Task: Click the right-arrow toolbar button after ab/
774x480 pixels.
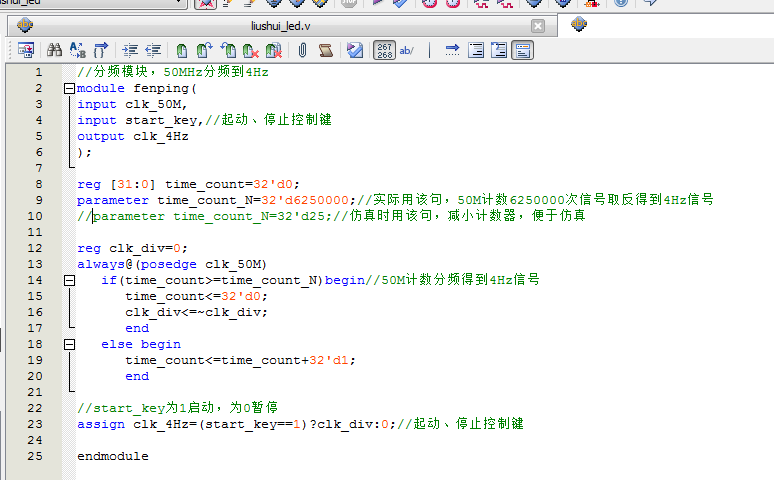Action: [451, 49]
